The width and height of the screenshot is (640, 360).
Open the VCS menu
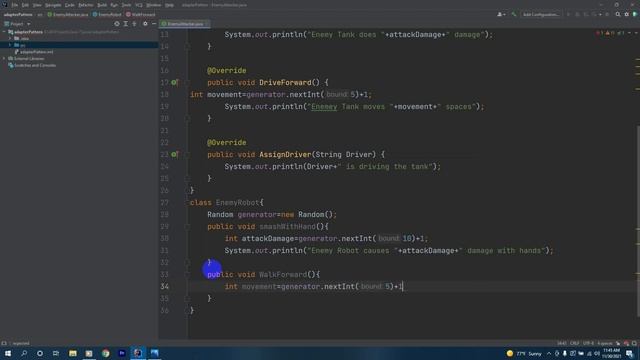point(139,5)
